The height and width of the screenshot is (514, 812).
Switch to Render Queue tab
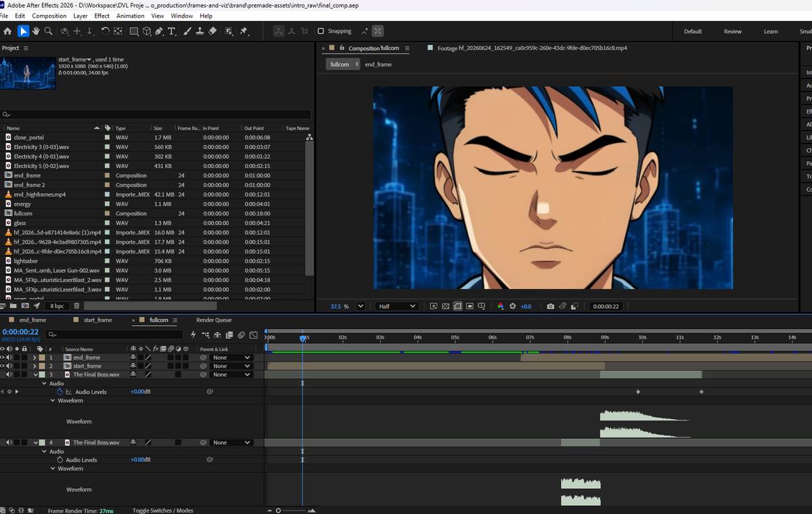click(x=214, y=320)
